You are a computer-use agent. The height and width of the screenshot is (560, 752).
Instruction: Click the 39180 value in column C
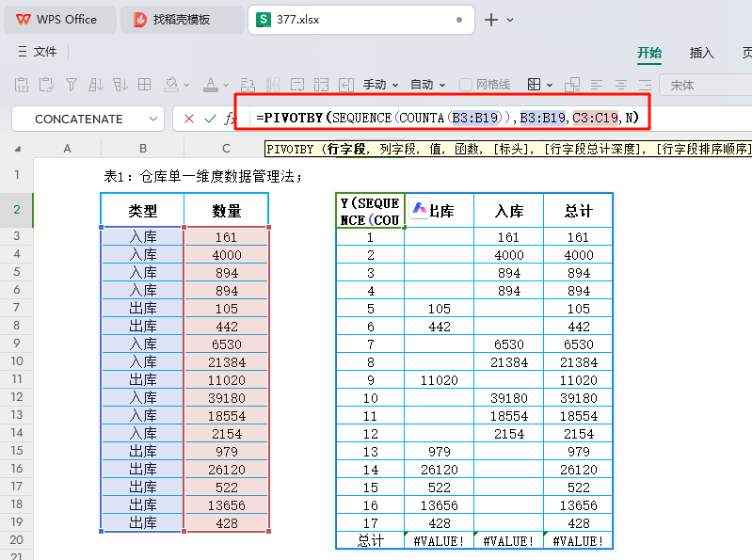click(227, 398)
